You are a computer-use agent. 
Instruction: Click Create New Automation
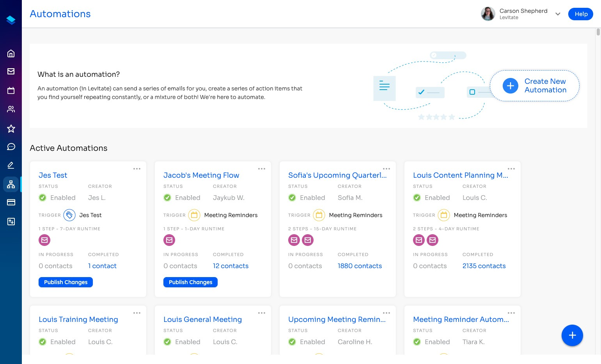[535, 86]
